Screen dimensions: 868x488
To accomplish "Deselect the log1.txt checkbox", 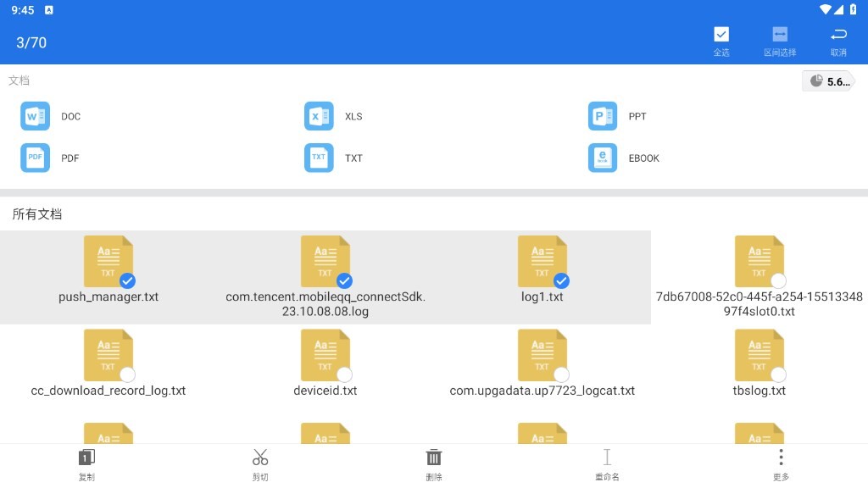I will pyautogui.click(x=561, y=280).
